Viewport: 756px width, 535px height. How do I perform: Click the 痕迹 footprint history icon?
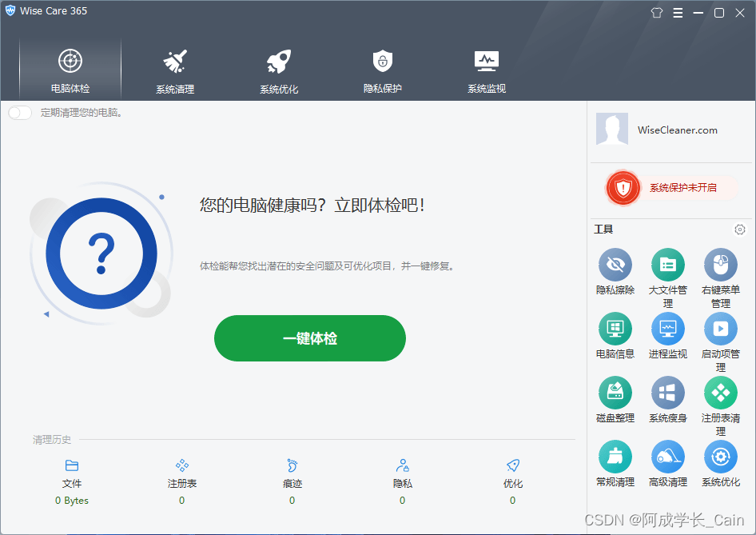292,465
